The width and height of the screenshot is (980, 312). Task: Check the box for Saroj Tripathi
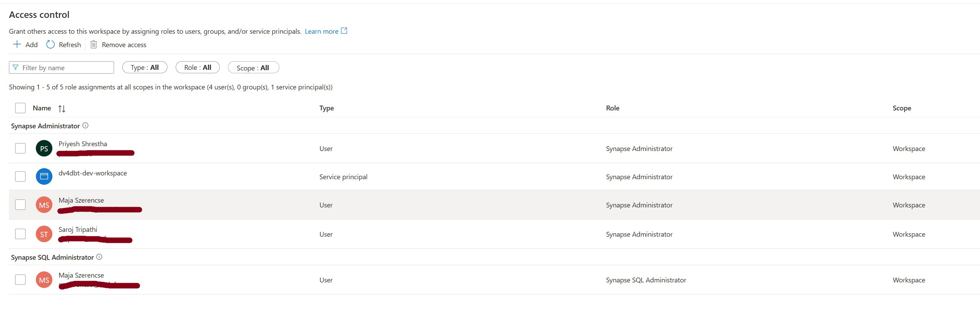[x=20, y=234]
